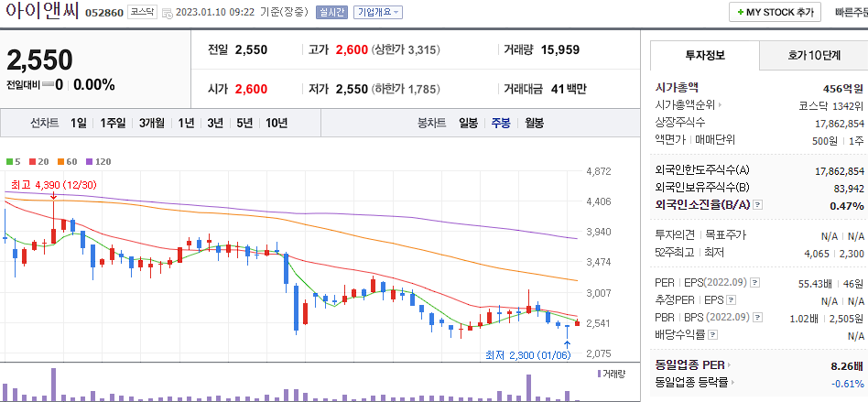Click the 거래대금 41 백만 value

click(569, 89)
